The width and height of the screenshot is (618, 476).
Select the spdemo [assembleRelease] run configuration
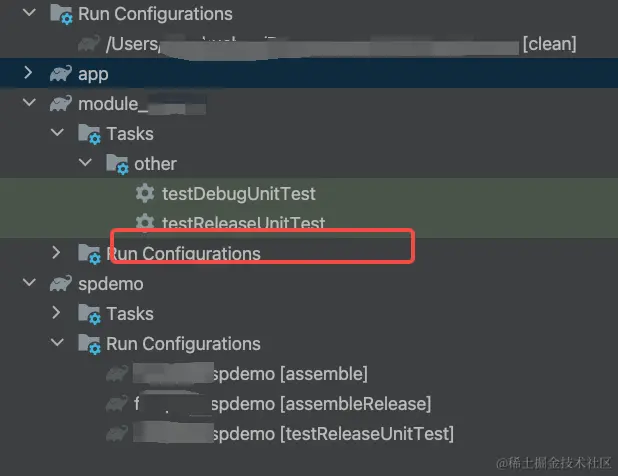point(320,404)
